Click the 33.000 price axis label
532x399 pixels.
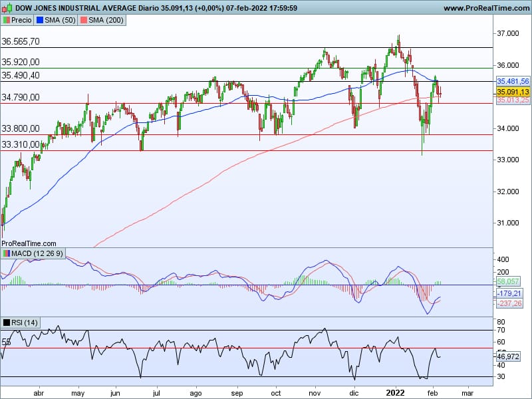[508, 160]
